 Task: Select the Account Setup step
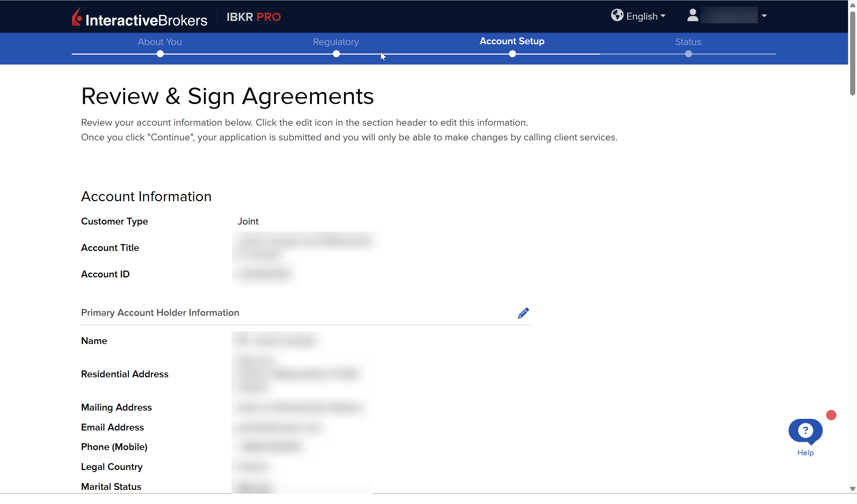(512, 41)
